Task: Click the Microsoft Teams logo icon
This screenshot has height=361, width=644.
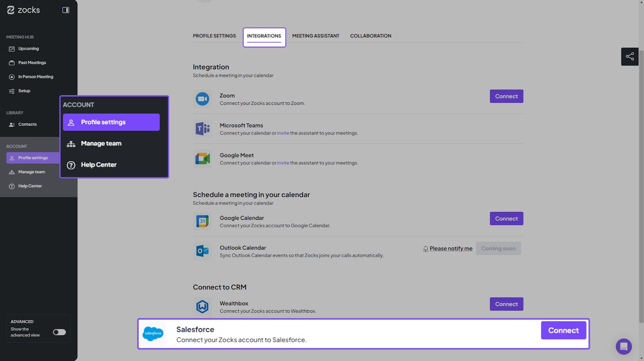Action: coord(202,129)
